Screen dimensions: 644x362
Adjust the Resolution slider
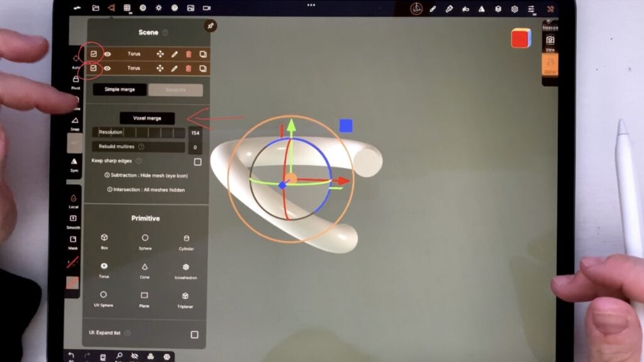click(139, 133)
